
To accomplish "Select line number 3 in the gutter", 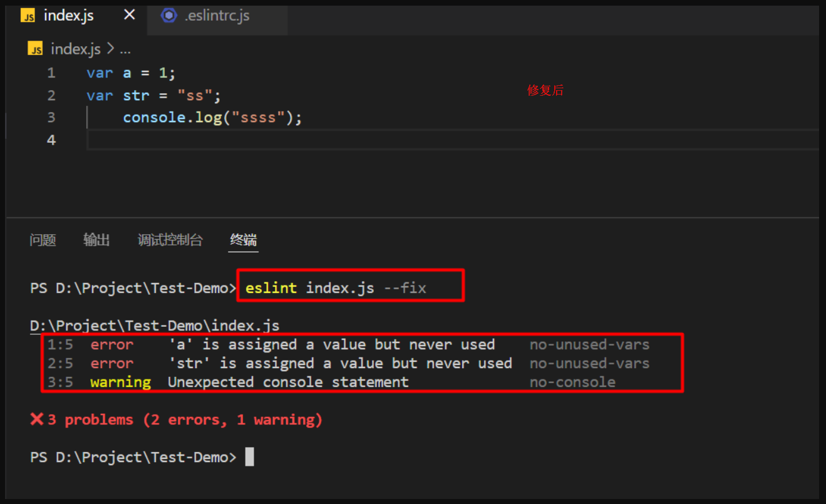I will click(x=51, y=118).
